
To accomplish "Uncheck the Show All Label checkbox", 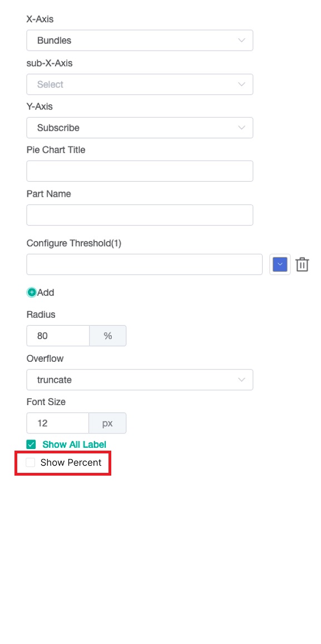I will coord(31,445).
